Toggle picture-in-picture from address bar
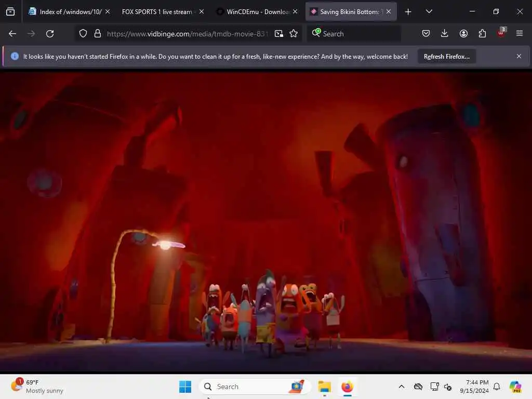Image resolution: width=532 pixels, height=399 pixels. pos(279,34)
